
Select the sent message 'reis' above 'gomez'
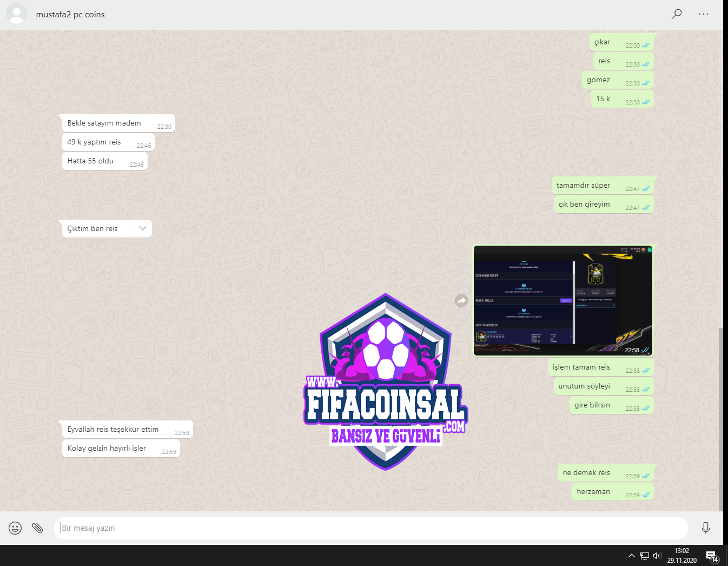pos(624,61)
